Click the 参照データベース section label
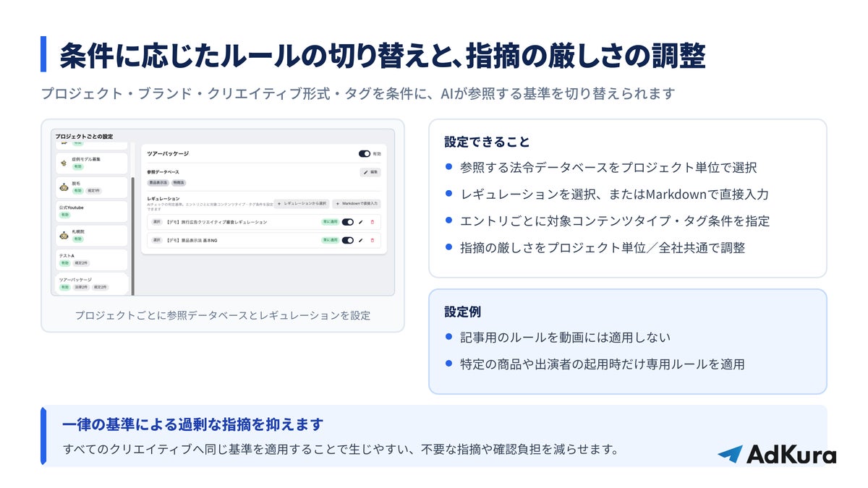868x488 pixels. tap(163, 172)
